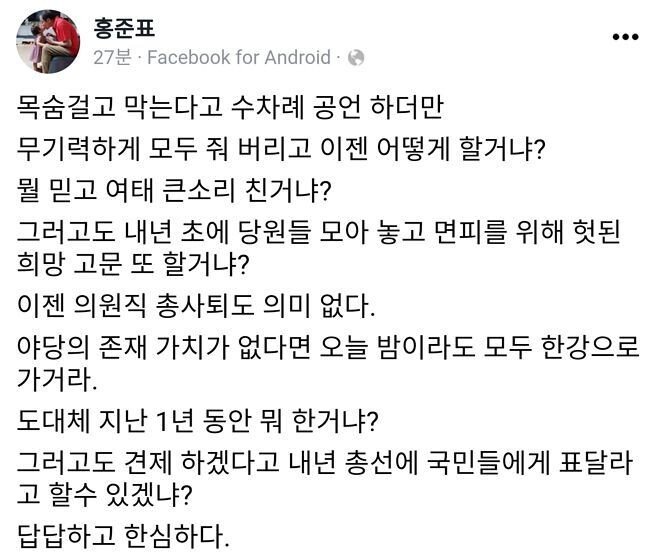Click the globe public-visibility icon

click(355, 58)
